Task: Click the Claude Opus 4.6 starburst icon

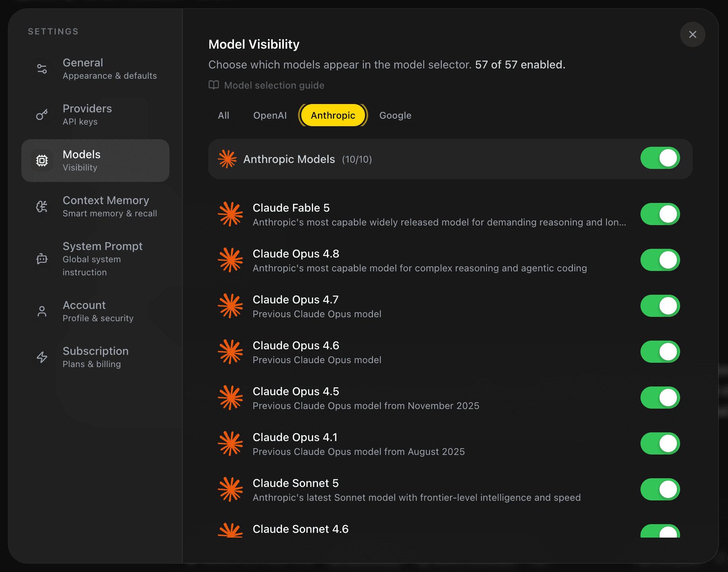Action: click(230, 352)
